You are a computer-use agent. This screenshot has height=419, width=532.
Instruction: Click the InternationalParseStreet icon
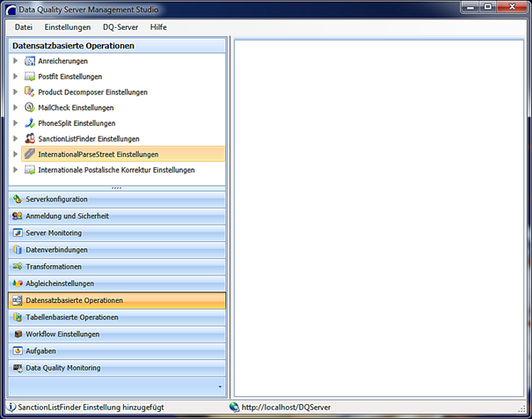point(30,154)
